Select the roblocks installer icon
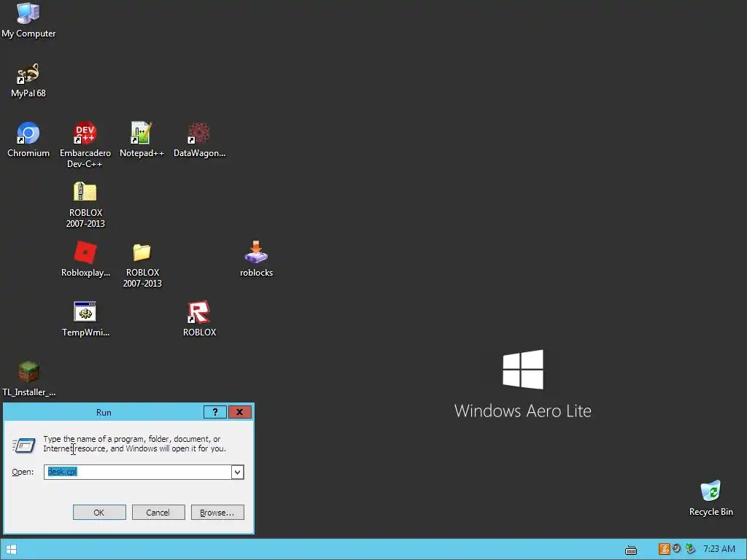Screen dimensions: 747x560 pos(256,252)
